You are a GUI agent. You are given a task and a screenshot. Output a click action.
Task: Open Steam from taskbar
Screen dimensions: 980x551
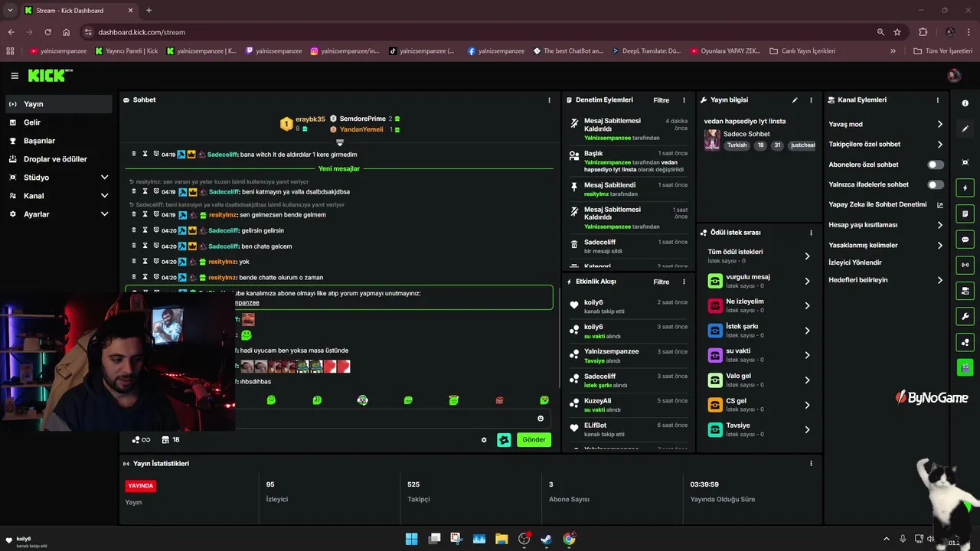[546, 539]
